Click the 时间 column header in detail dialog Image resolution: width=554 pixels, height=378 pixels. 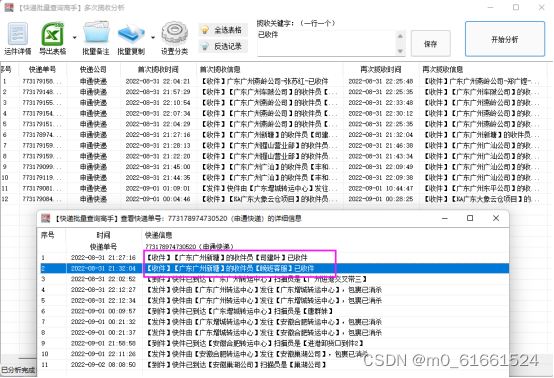pos(103,235)
